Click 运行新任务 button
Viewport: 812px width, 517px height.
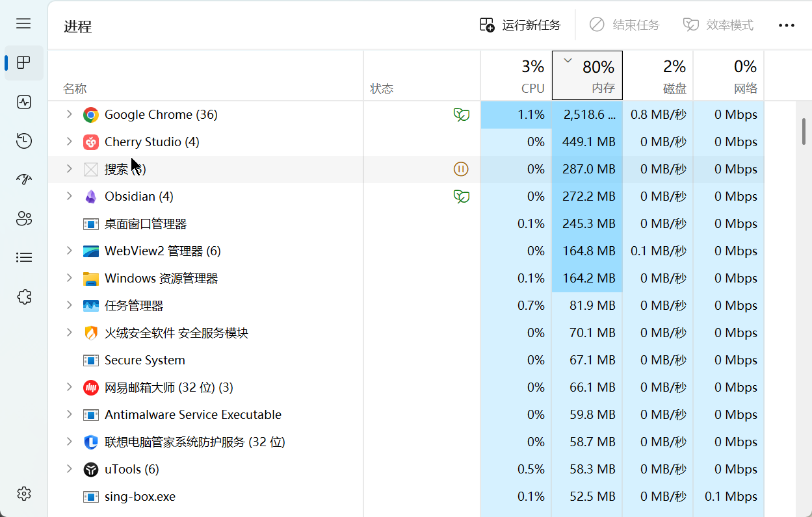(x=520, y=25)
